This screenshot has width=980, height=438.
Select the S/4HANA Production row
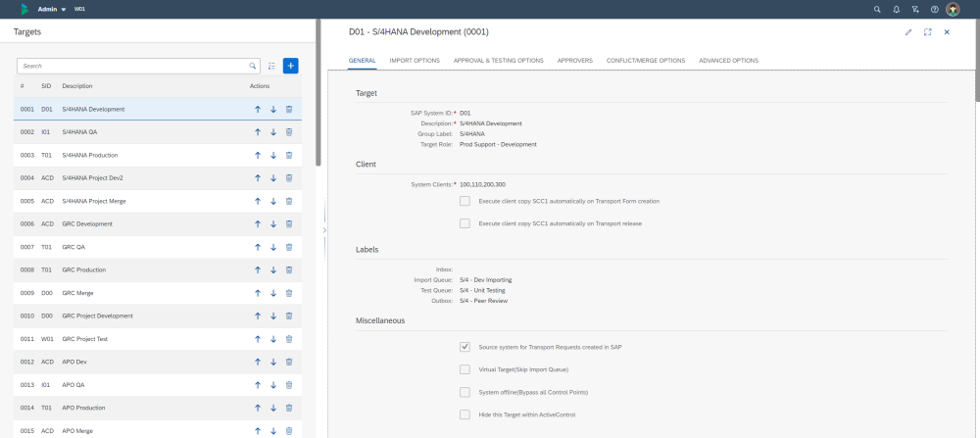click(158, 155)
